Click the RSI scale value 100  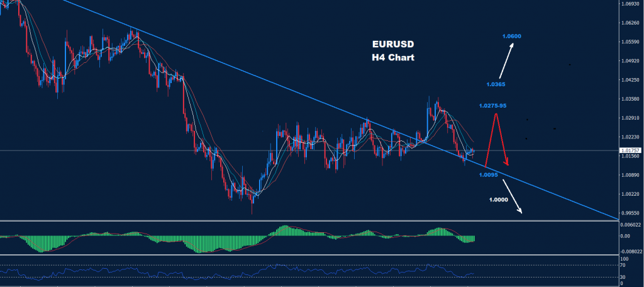pos(625,259)
